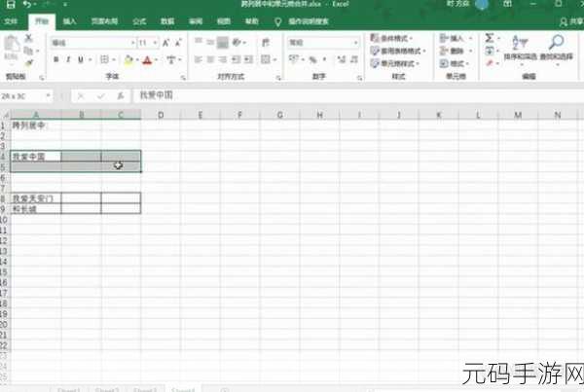Switch to the Formulas tab
584x392 pixels.
coord(139,21)
